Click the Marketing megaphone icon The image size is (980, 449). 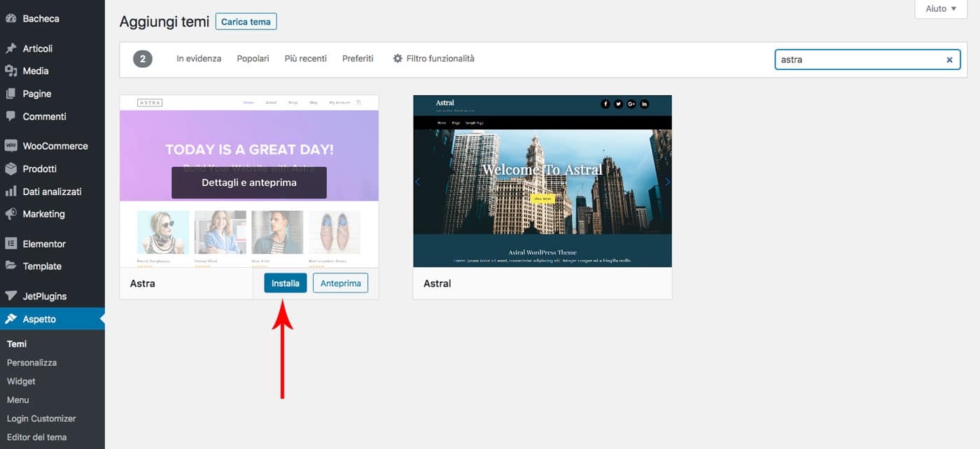point(10,214)
